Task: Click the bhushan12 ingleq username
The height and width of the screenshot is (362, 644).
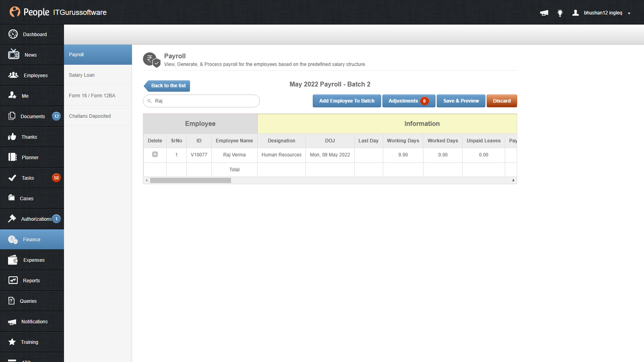Action: coord(603,13)
